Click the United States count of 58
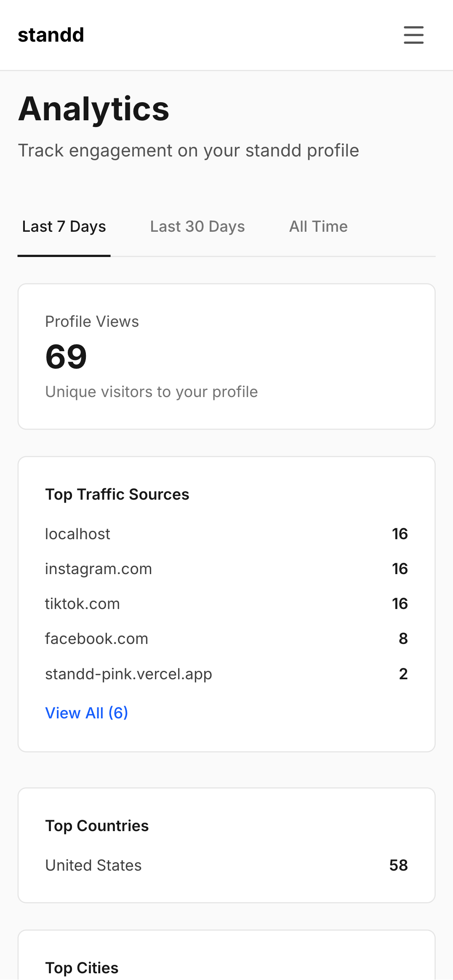Viewport: 453px width, 980px height. pyautogui.click(x=399, y=865)
